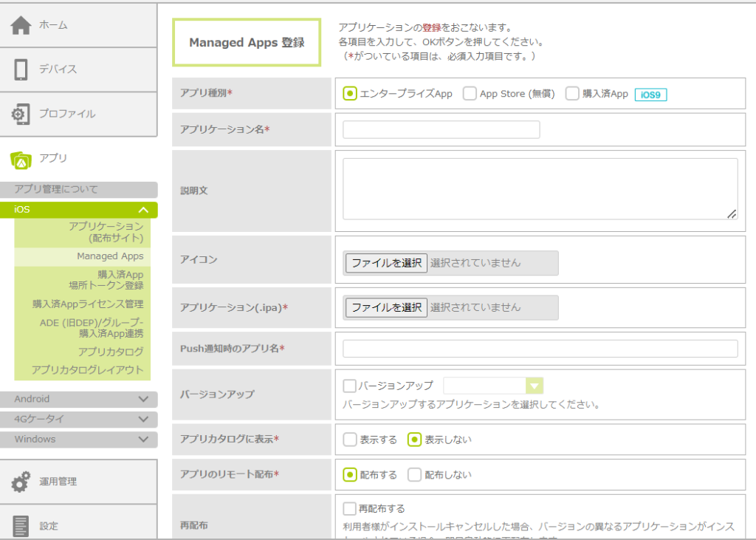The width and height of the screenshot is (756, 540).
Task: Expand the Windows section
Action: 143,440
